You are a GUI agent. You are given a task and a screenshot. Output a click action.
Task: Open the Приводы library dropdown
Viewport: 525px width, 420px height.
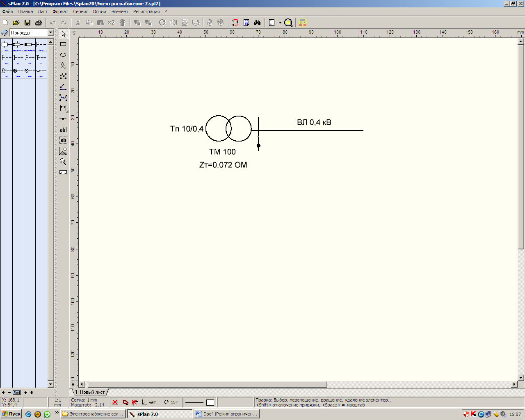click(x=51, y=33)
